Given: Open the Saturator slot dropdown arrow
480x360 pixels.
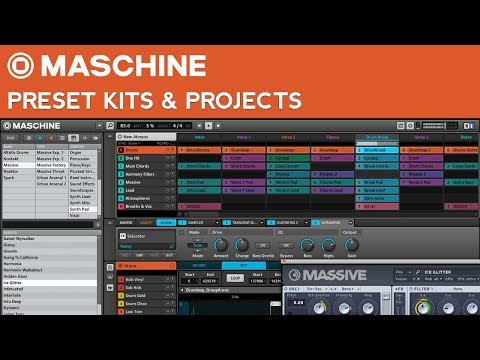Looking at the screenshot, I should point(350,222).
